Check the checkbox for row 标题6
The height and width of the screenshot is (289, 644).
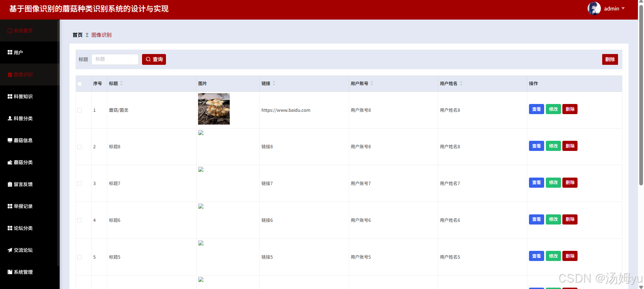[x=80, y=220]
